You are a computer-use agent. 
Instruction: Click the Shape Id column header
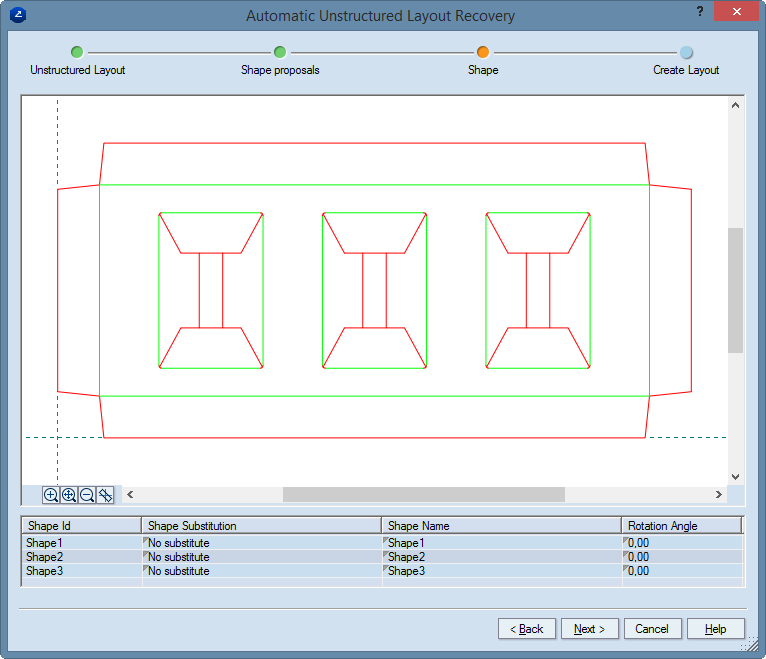(81, 525)
